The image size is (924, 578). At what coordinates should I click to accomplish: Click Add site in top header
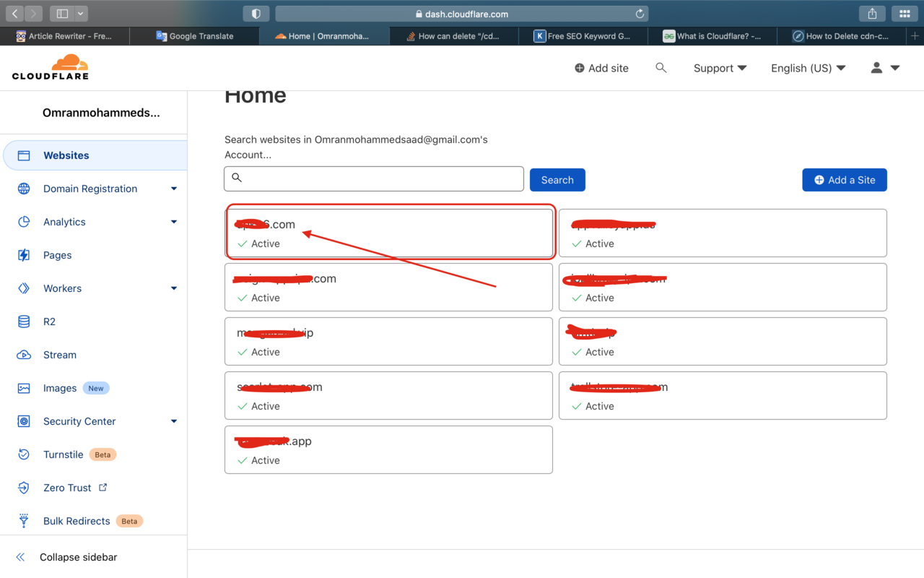point(601,68)
